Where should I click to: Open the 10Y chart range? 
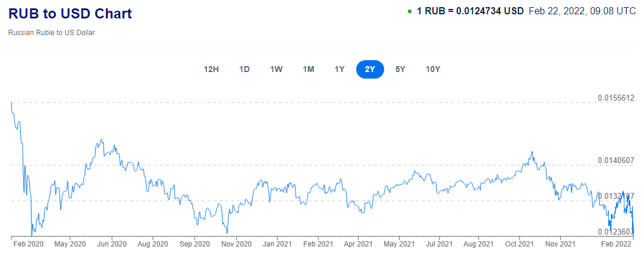pyautogui.click(x=433, y=69)
